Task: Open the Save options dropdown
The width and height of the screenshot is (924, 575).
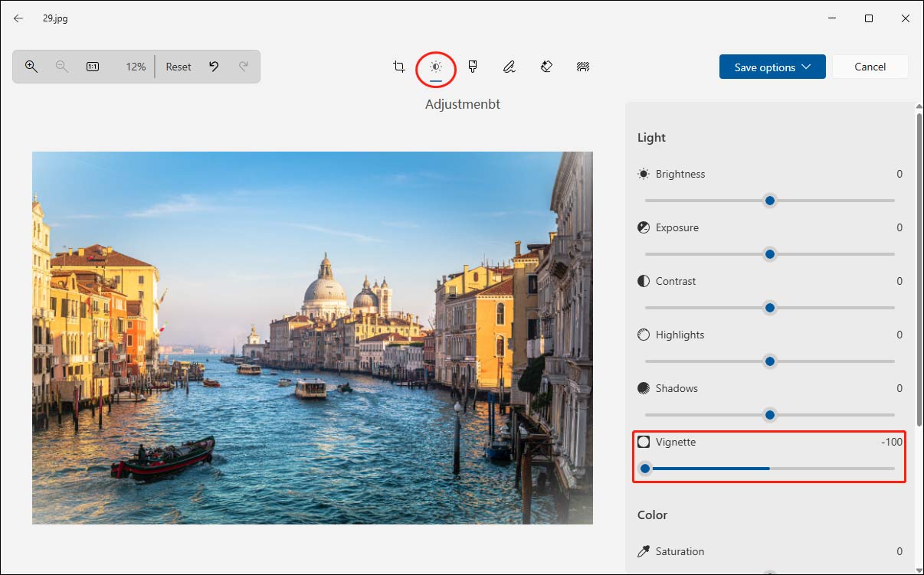Action: point(772,67)
